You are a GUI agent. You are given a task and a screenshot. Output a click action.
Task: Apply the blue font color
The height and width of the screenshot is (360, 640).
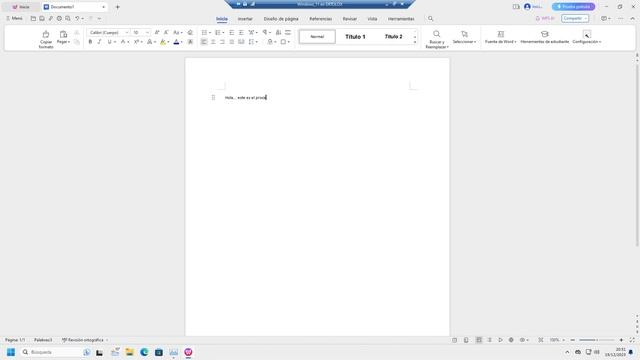coord(176,42)
